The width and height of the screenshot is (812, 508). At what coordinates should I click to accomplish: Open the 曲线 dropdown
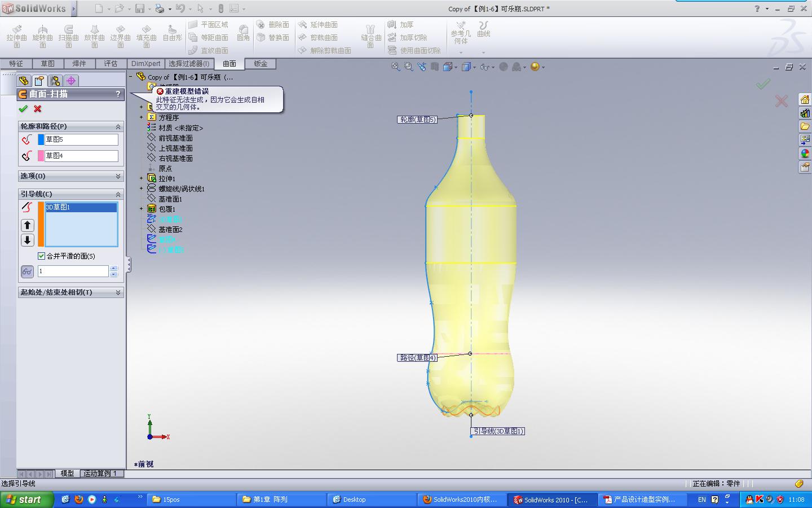(483, 52)
